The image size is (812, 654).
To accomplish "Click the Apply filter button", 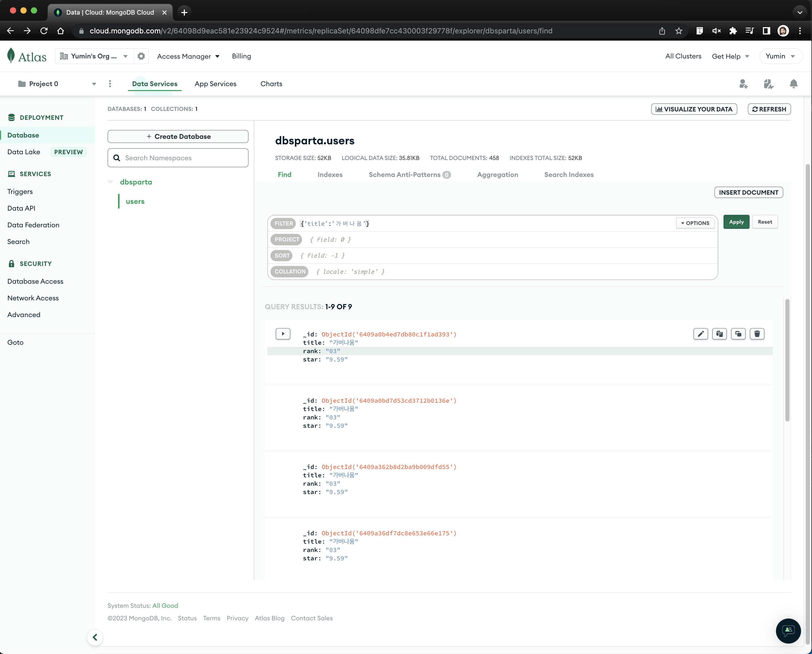I will 736,222.
